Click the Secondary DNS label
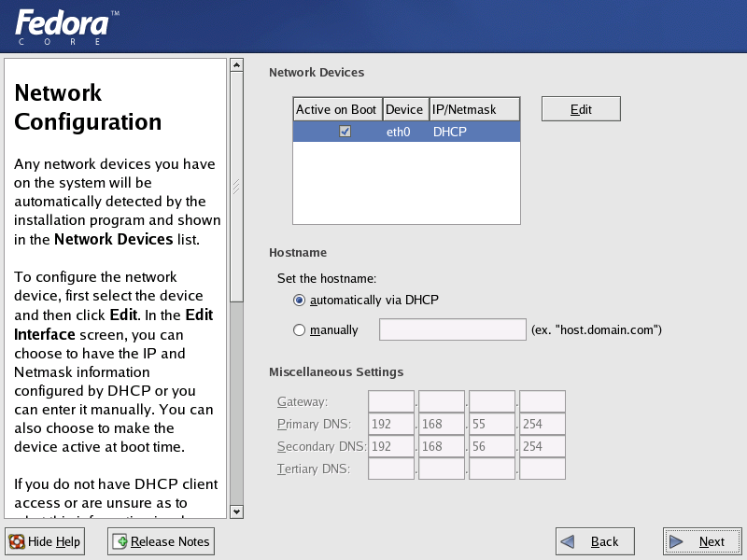Viewport: 747px width, 560px height. pos(321,446)
